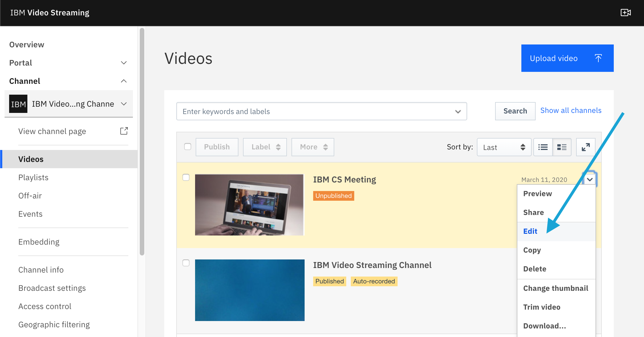
Task: Switch to compact list view icon
Action: 543,147
